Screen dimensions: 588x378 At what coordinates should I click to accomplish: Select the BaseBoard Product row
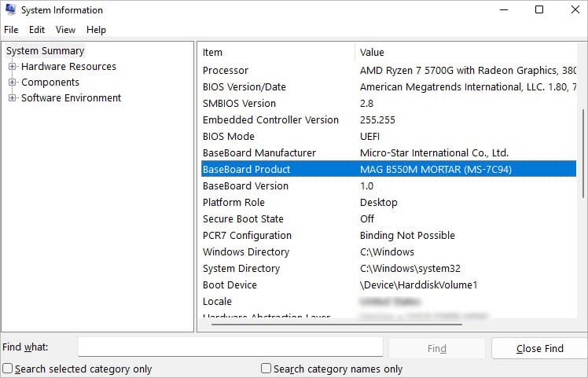pos(388,169)
